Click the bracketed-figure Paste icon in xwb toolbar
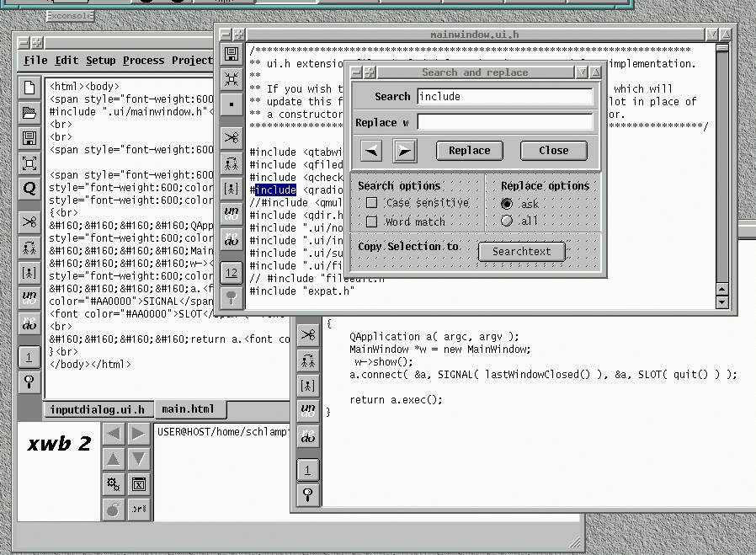Screen dimensions: 756x555 coord(29,274)
